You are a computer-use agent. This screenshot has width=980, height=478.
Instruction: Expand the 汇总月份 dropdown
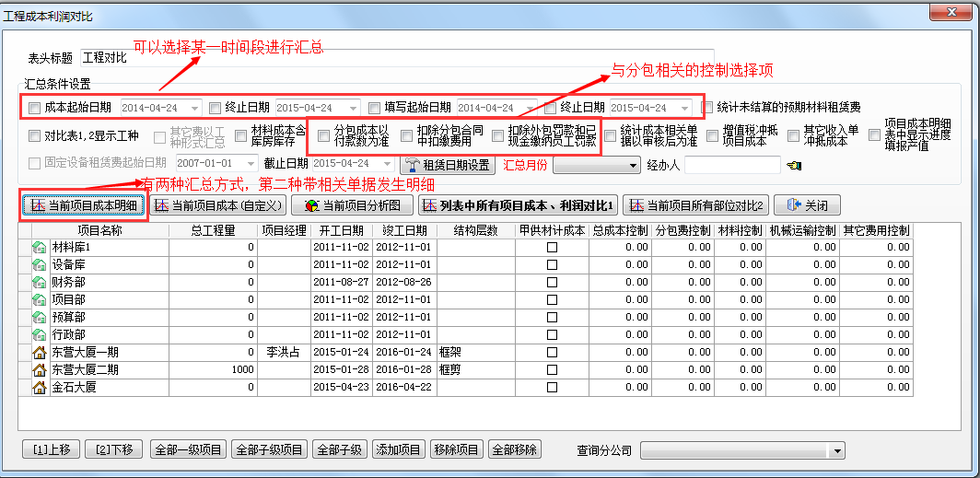631,165
